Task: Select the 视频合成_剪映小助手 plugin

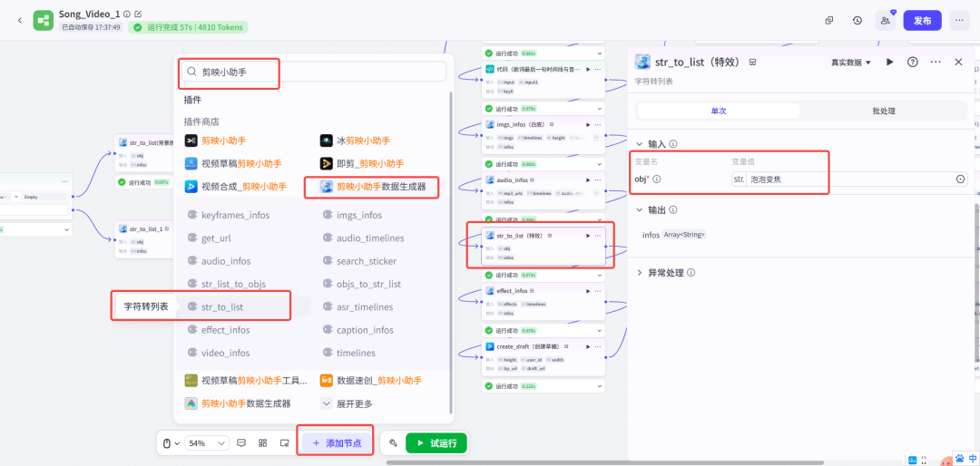Action: pyautogui.click(x=236, y=186)
